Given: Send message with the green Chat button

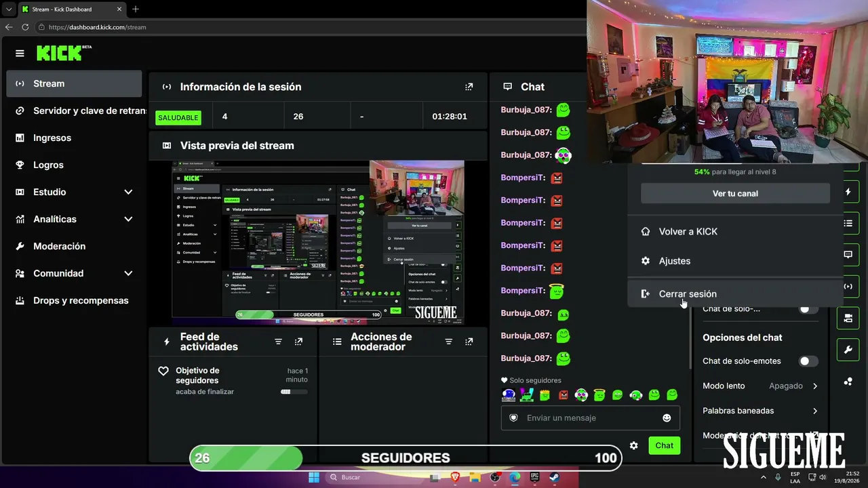Looking at the screenshot, I should pos(665,445).
